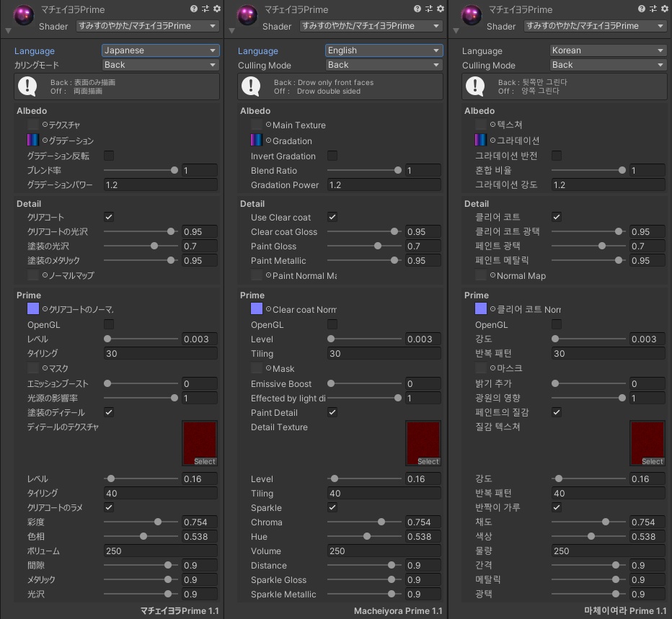Open help icon in English panel header
672x619 pixels.
pyautogui.click(x=417, y=9)
